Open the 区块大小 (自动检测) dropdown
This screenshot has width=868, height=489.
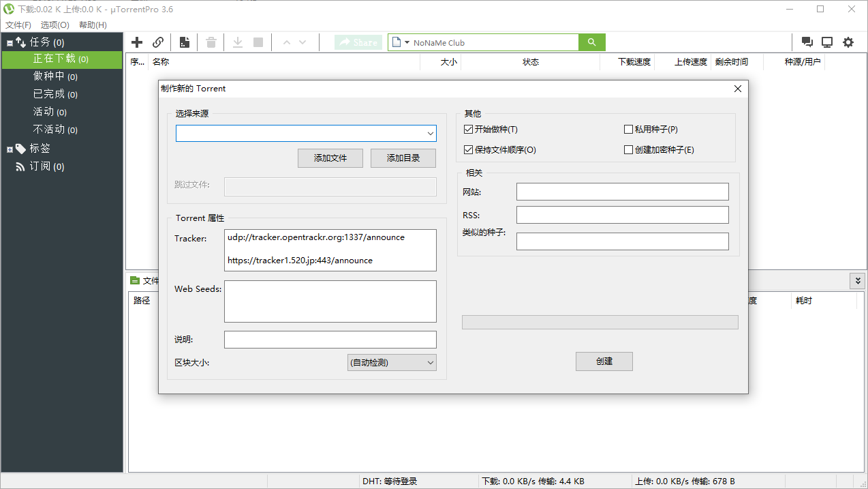coord(392,363)
